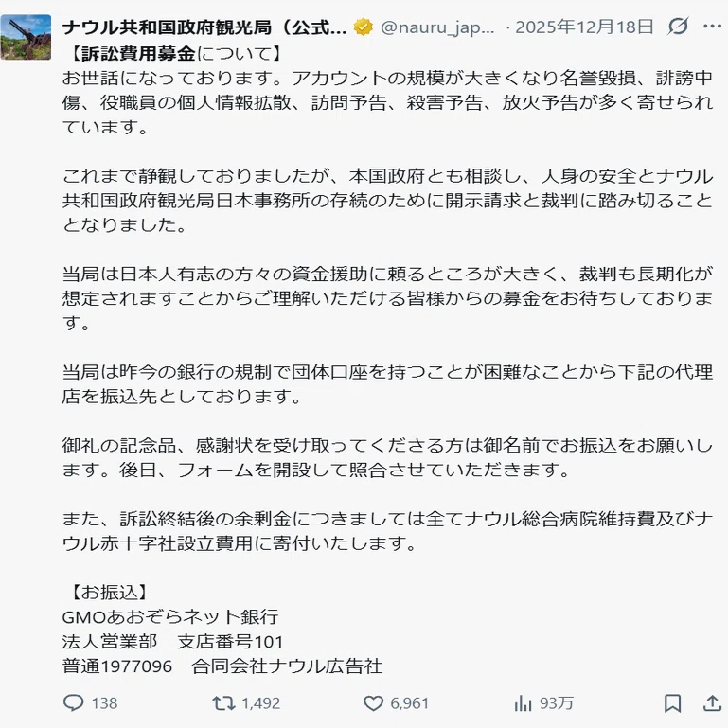The width and height of the screenshot is (728, 728).
Task: Open the ナウル共和国政府観光局 display name
Action: click(204, 27)
